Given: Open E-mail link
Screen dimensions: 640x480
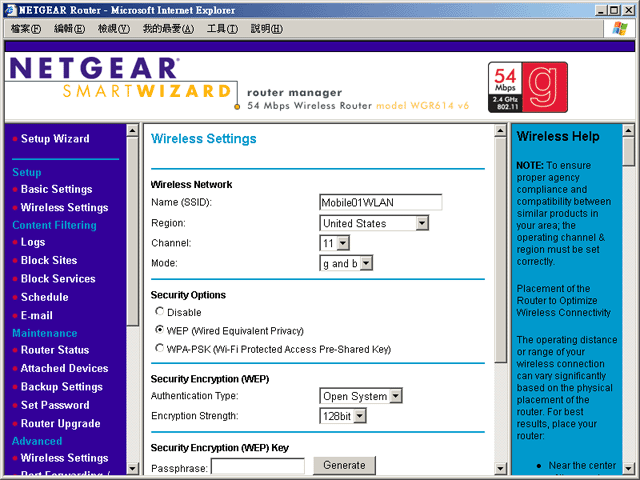Looking at the screenshot, I should pyautogui.click(x=37, y=316).
